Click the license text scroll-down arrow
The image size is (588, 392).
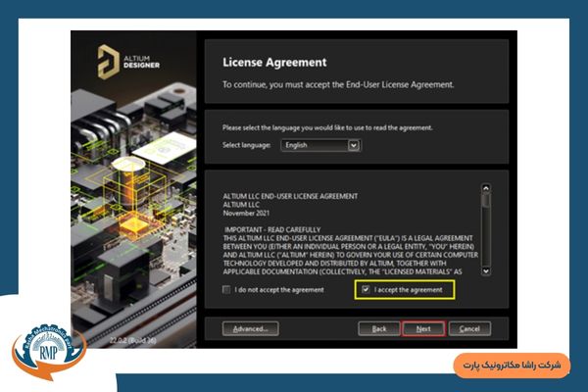(486, 269)
